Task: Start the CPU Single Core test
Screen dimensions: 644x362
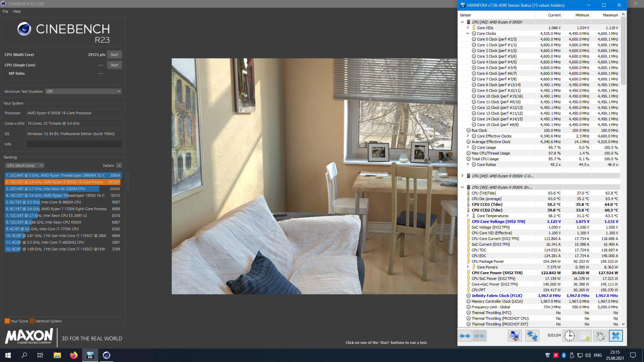Action: tap(114, 65)
